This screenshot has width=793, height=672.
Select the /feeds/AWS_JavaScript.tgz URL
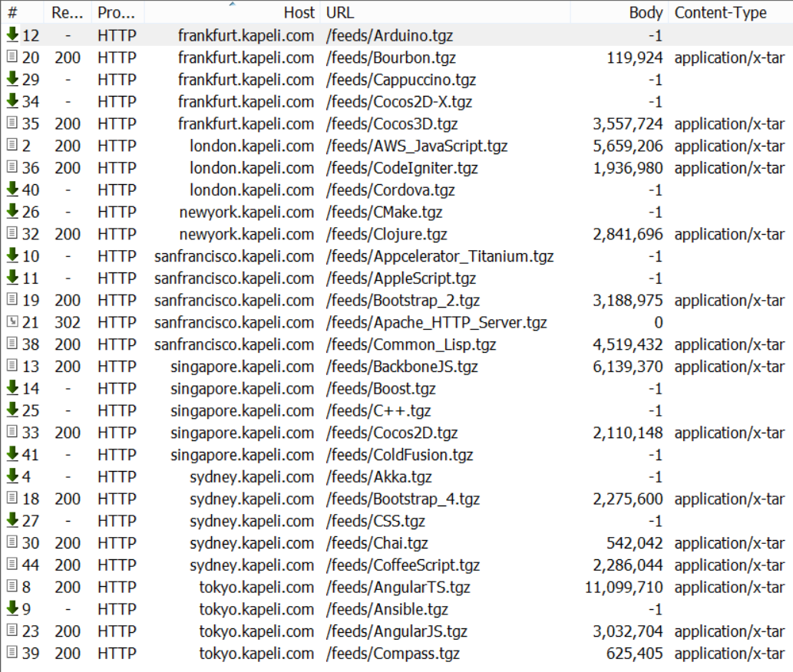(x=417, y=146)
